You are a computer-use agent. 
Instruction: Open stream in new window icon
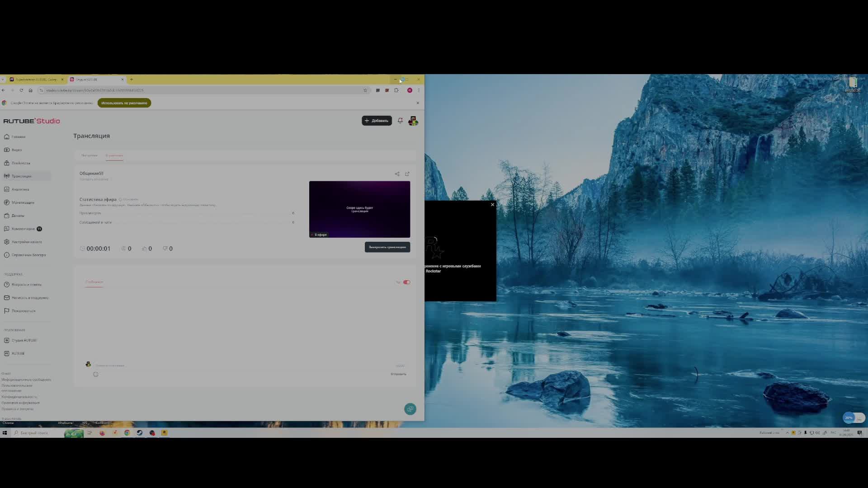click(x=407, y=174)
